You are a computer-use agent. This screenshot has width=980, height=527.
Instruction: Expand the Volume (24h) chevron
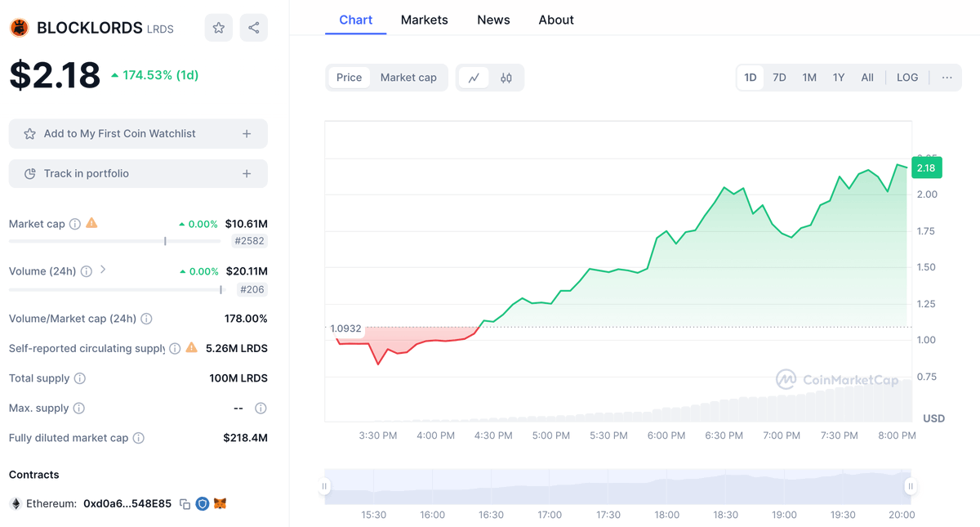pyautogui.click(x=103, y=270)
